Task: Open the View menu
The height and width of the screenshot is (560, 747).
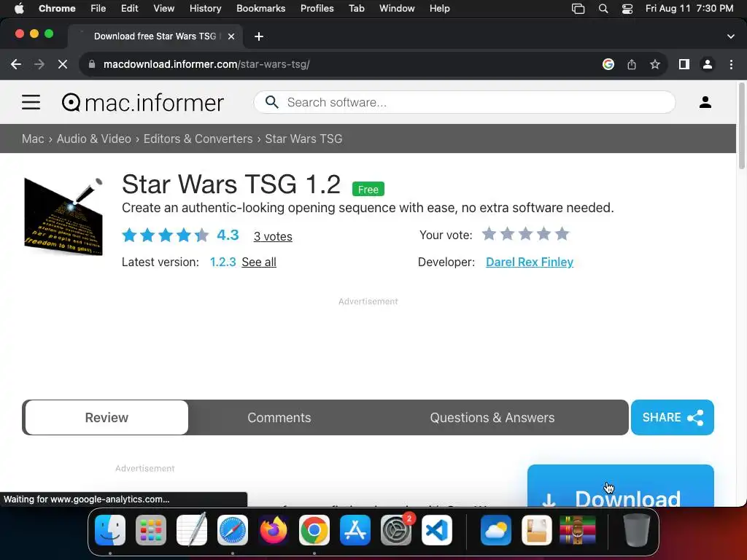Action: pos(164,8)
